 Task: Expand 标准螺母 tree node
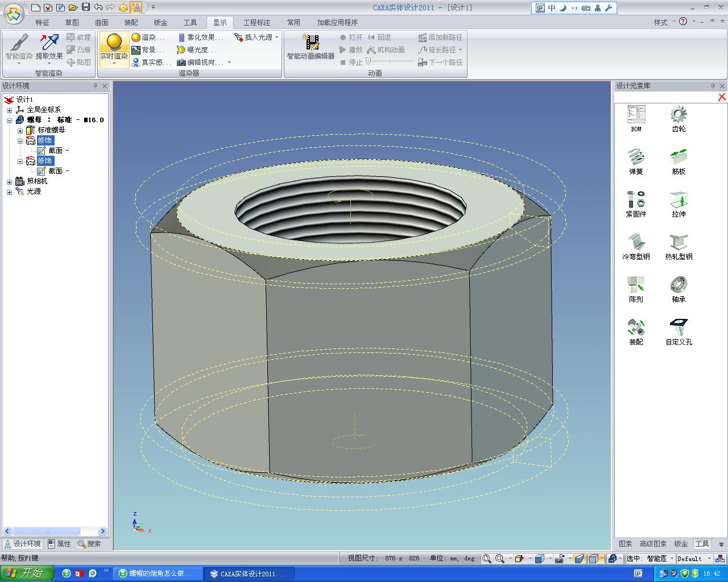click(x=20, y=130)
